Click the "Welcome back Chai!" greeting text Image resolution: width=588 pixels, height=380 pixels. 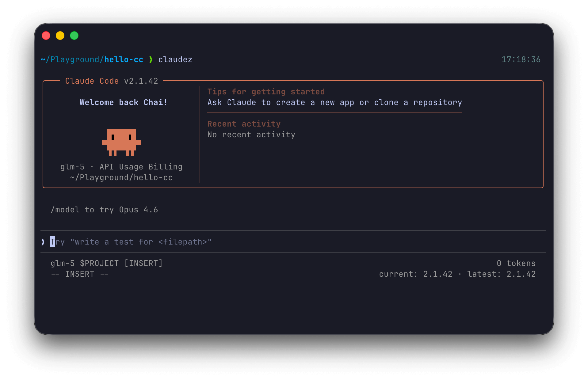pyautogui.click(x=124, y=103)
